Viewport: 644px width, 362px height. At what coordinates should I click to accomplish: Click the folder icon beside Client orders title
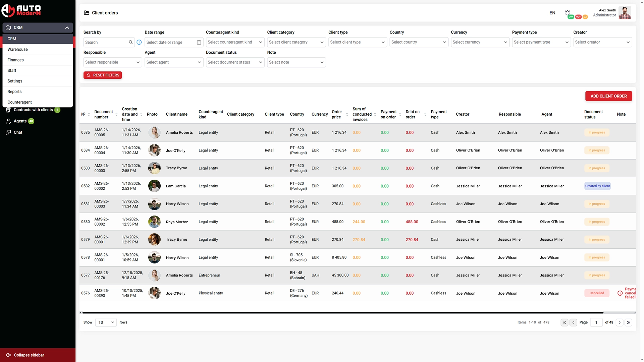[87, 12]
